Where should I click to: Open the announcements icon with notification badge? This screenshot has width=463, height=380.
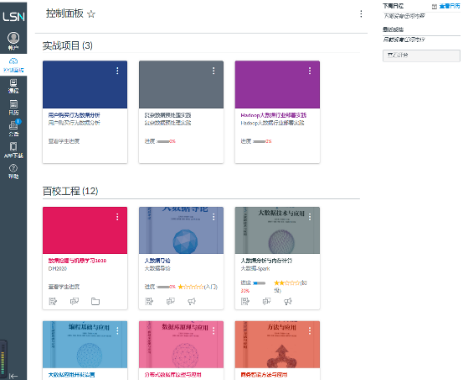[13, 129]
